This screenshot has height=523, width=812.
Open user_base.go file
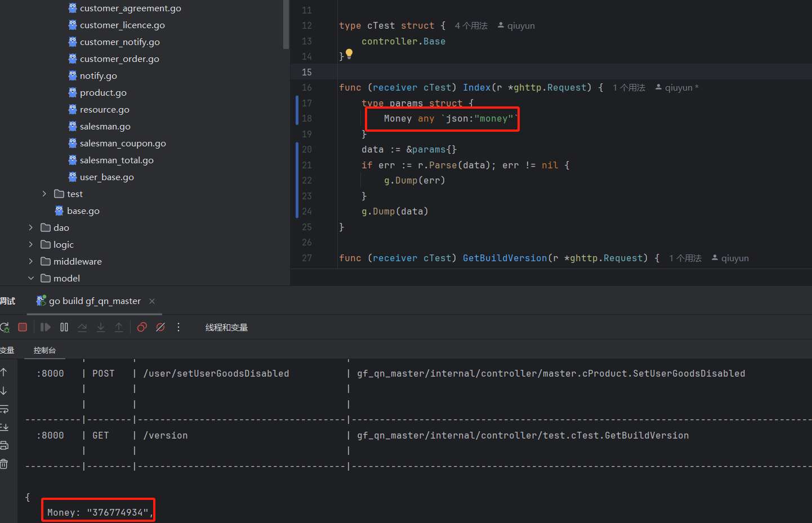107,177
